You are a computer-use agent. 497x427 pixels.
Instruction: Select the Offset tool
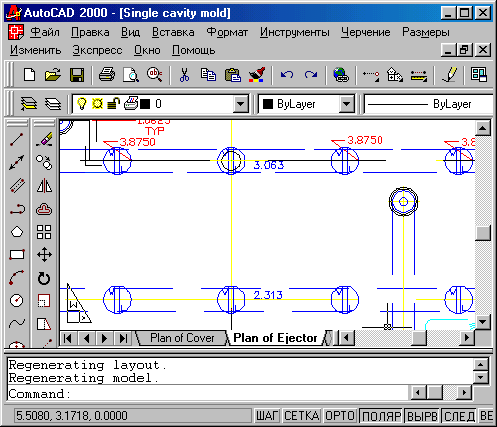44,209
